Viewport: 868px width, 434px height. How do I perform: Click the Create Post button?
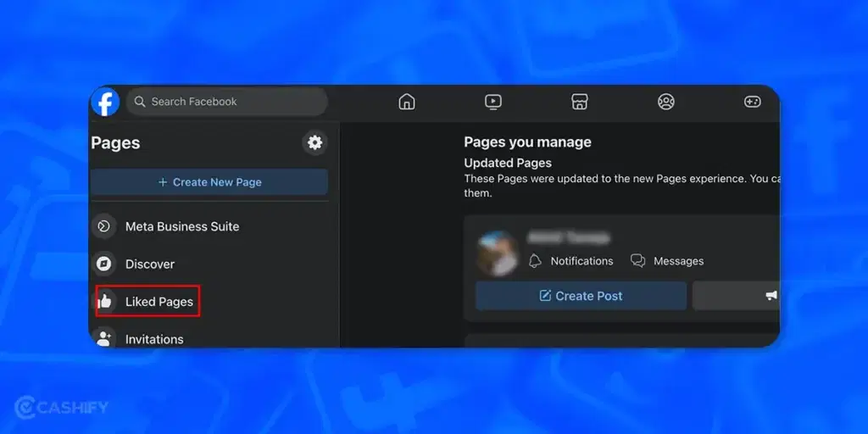[581, 296]
